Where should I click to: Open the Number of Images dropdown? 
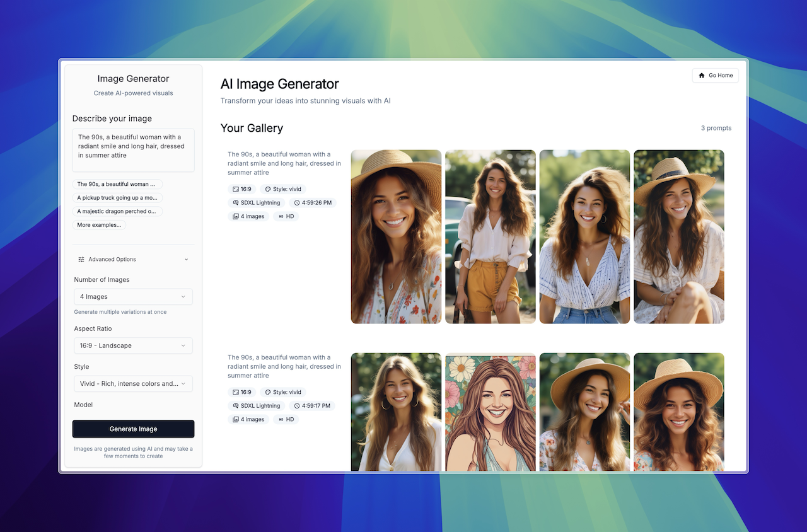click(133, 297)
